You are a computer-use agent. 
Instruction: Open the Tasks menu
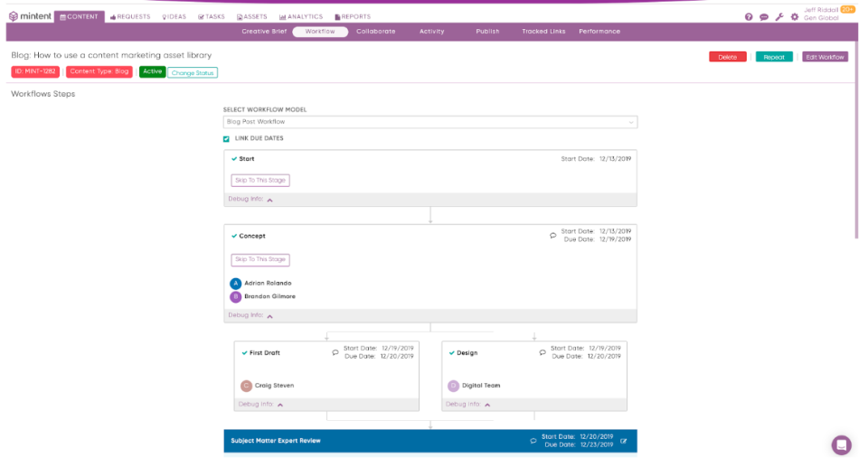[x=212, y=16]
